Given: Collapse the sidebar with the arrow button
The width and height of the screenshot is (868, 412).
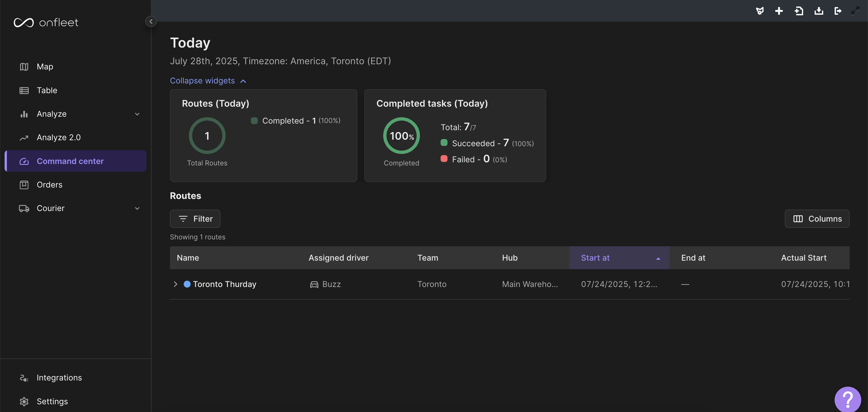Looking at the screenshot, I should [151, 22].
